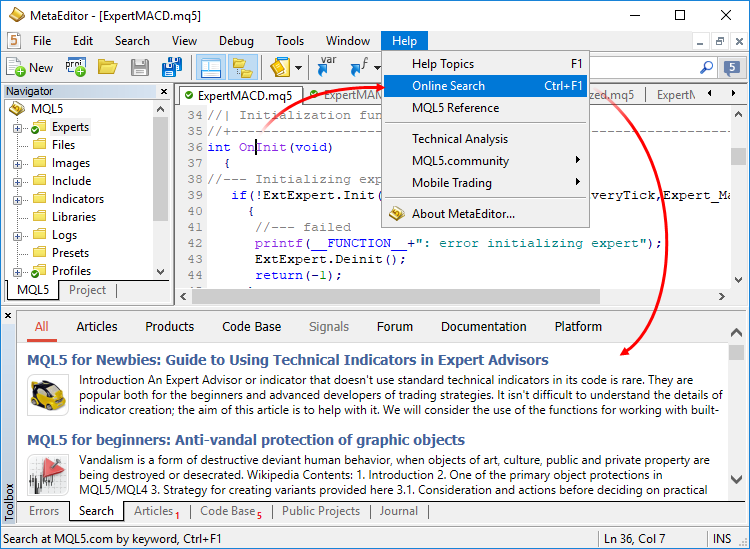750x549 pixels.
Task: Switch to the MQL5 tab in Navigator
Action: pyautogui.click(x=33, y=290)
